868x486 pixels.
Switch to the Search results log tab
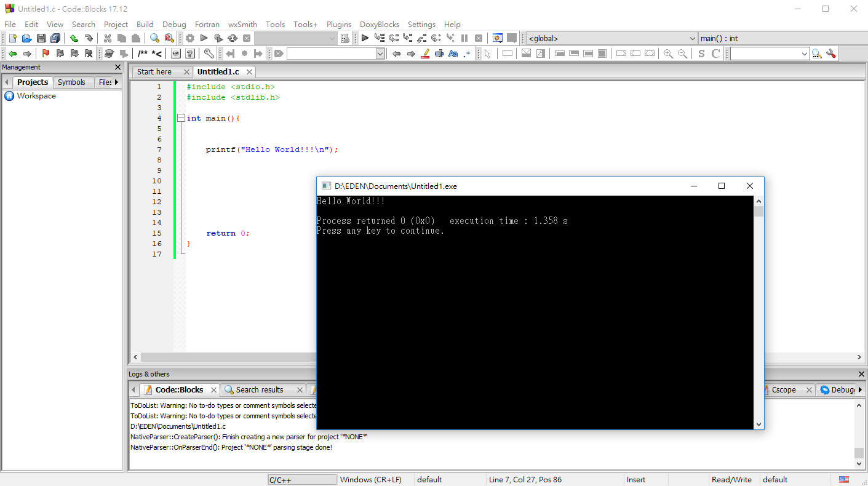[x=259, y=389]
